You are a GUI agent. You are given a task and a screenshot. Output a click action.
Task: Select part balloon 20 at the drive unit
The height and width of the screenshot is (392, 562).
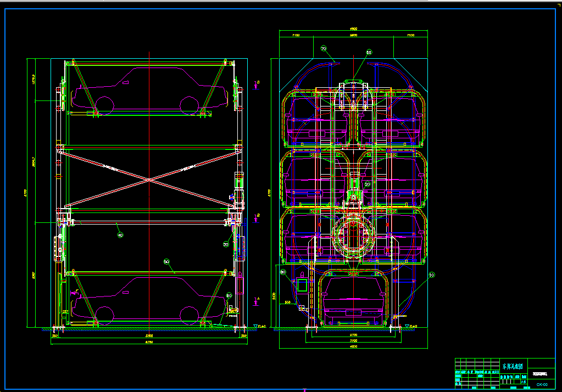(x=368, y=184)
